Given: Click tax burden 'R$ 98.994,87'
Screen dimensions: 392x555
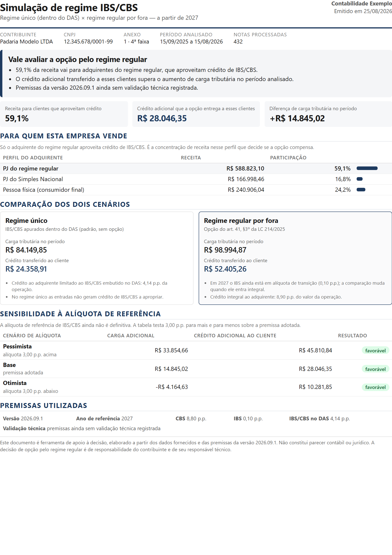Looking at the screenshot, I should click(225, 250).
